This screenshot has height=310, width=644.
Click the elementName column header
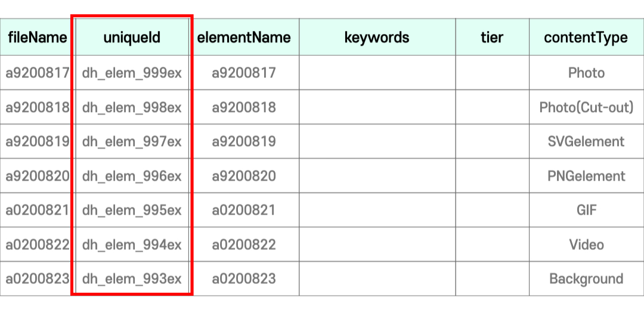pos(244,38)
